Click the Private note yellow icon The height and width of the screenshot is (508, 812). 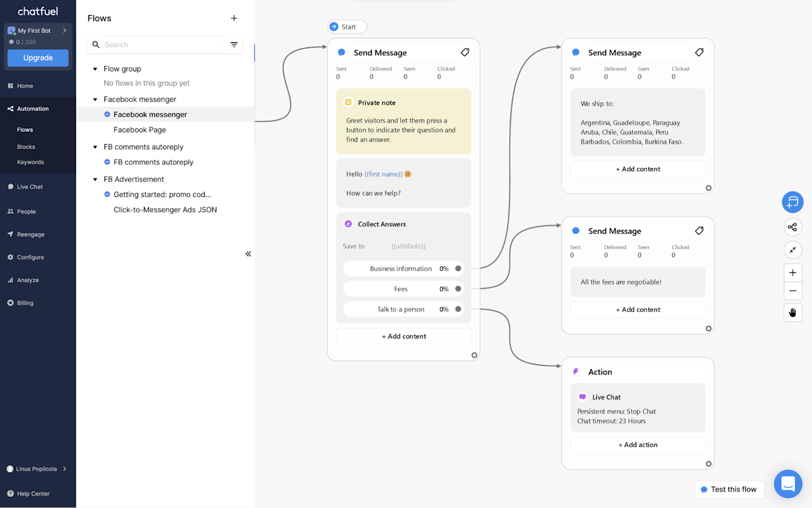click(x=348, y=102)
